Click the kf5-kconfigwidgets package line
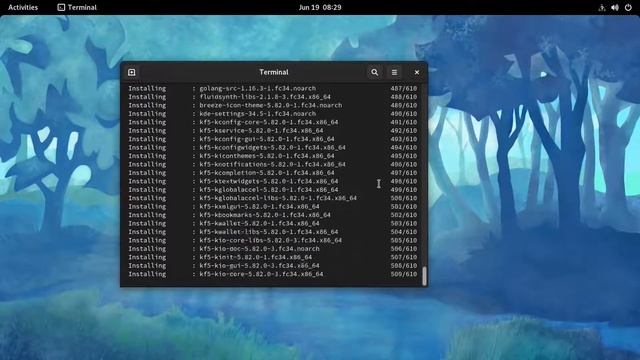This screenshot has width=640, height=360. click(x=273, y=147)
